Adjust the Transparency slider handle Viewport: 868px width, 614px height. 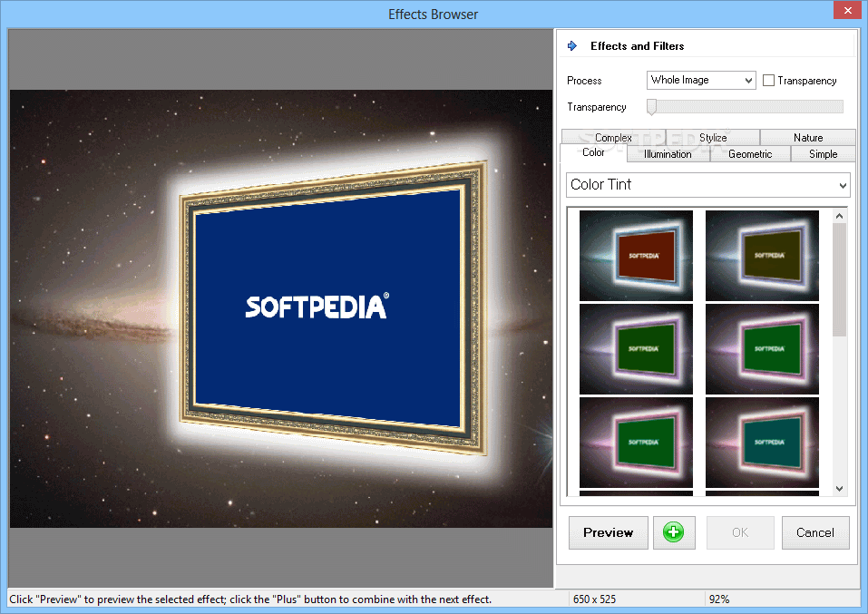tap(651, 107)
